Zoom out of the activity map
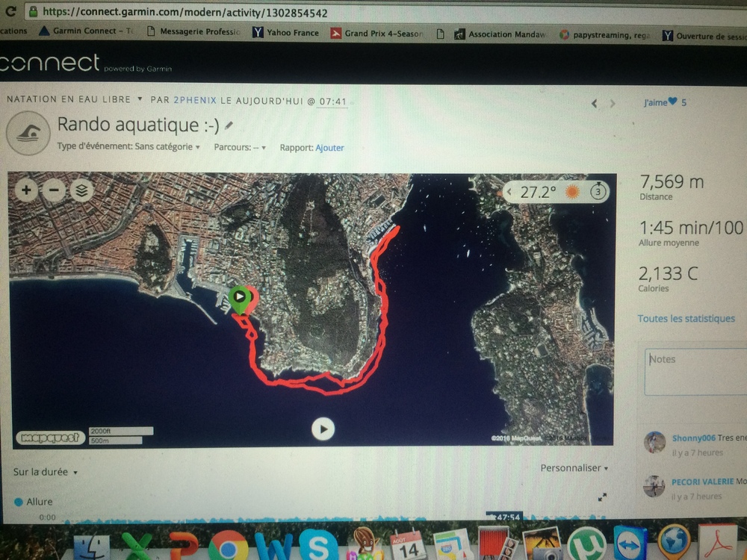Viewport: 747px width, 560px height. 54,190
